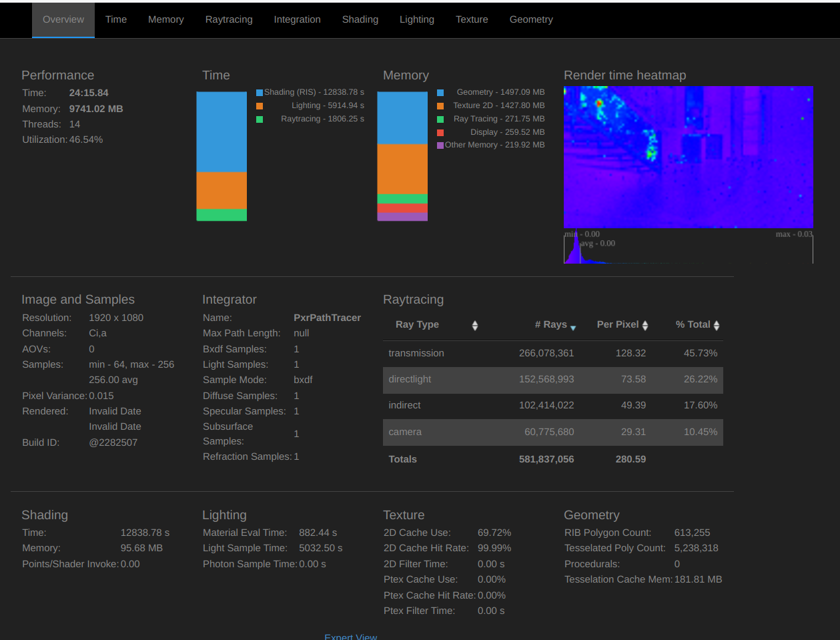Select the directlight ray type row
This screenshot has height=640, width=840.
[x=553, y=380]
